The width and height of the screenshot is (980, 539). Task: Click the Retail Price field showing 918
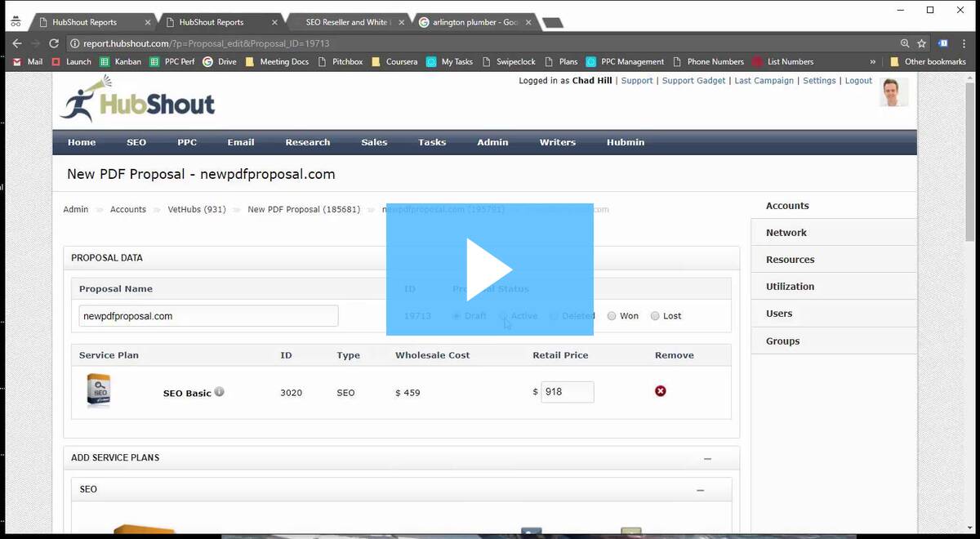(568, 392)
